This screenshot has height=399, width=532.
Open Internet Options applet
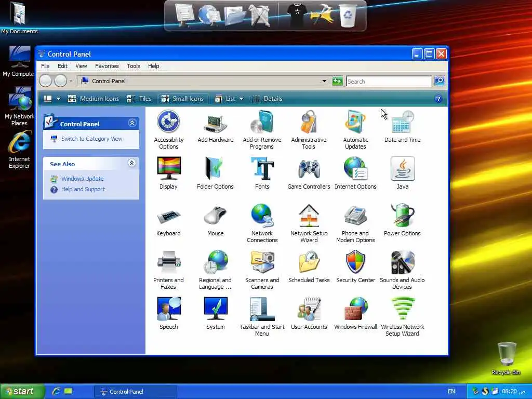tap(355, 173)
